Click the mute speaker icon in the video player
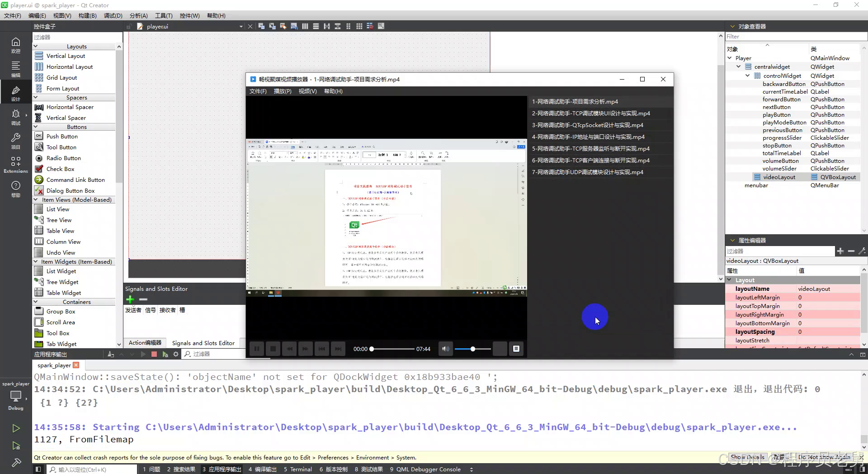This screenshot has height=474, width=868. pos(445,349)
